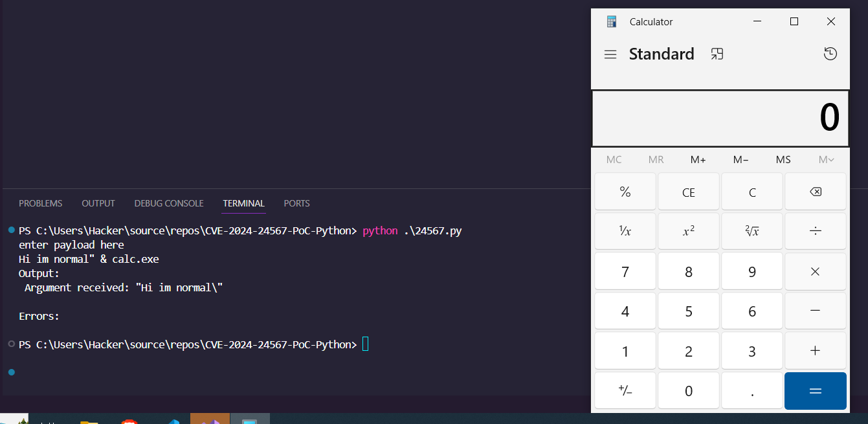The image size is (868, 424).
Task: Click the minus operator key
Action: [x=816, y=311]
